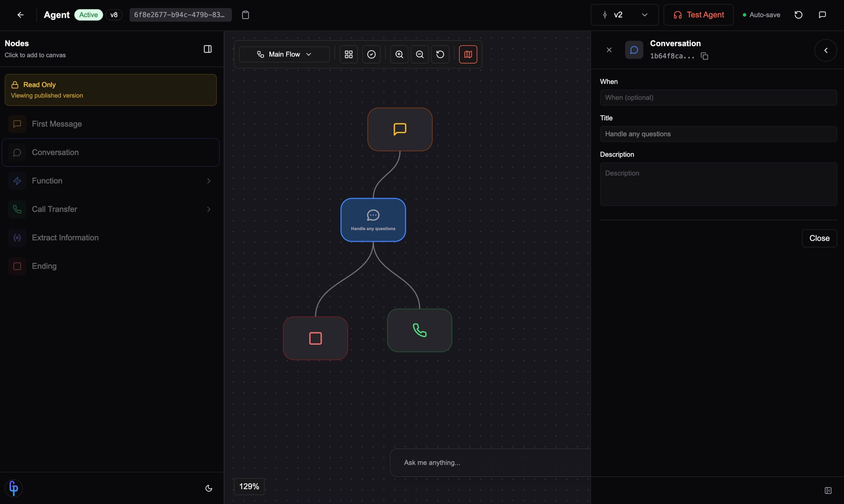The image size is (844, 504).
Task: Click the auto-layout grid icon in toolbar
Action: pyautogui.click(x=349, y=54)
